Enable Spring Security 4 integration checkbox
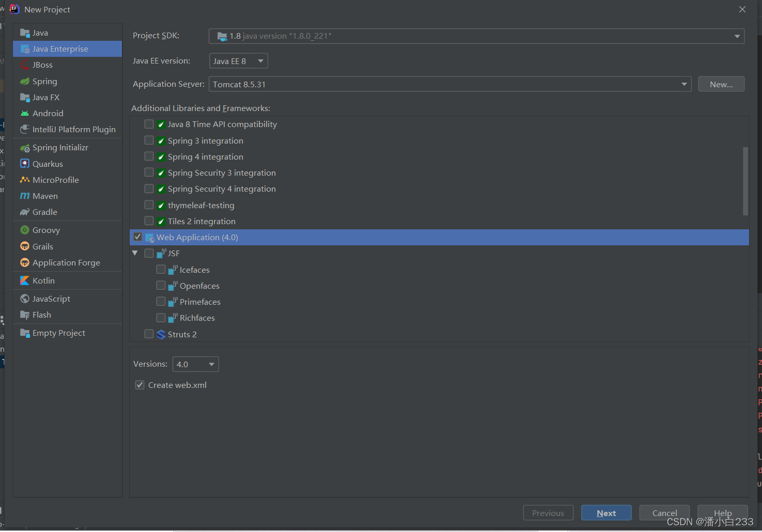762x532 pixels. pos(149,189)
